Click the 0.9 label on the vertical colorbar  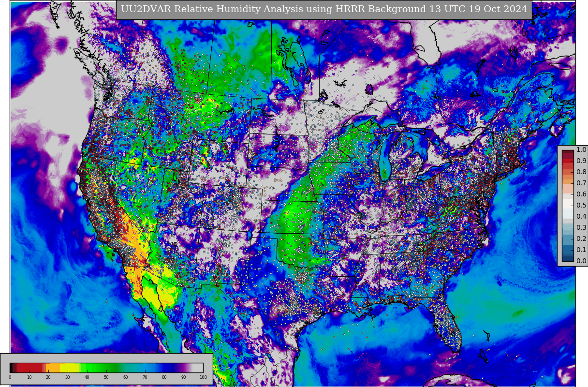[581, 161]
